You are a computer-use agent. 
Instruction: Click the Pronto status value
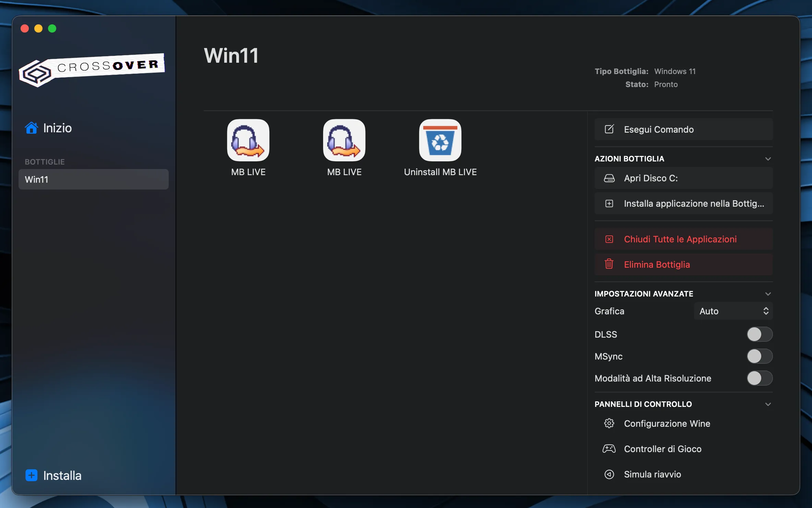[666, 84]
